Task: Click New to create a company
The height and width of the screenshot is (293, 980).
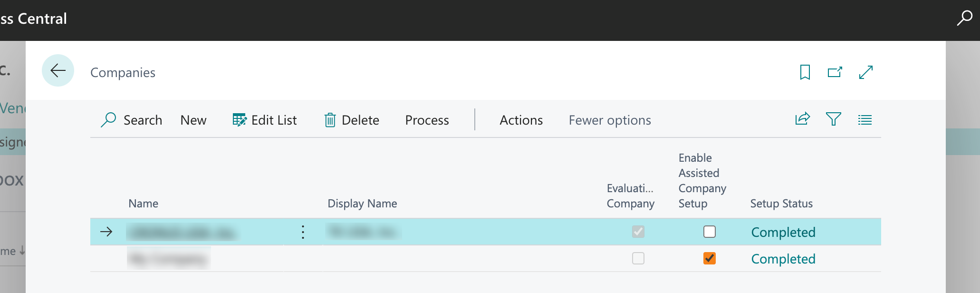Action: pos(193,120)
